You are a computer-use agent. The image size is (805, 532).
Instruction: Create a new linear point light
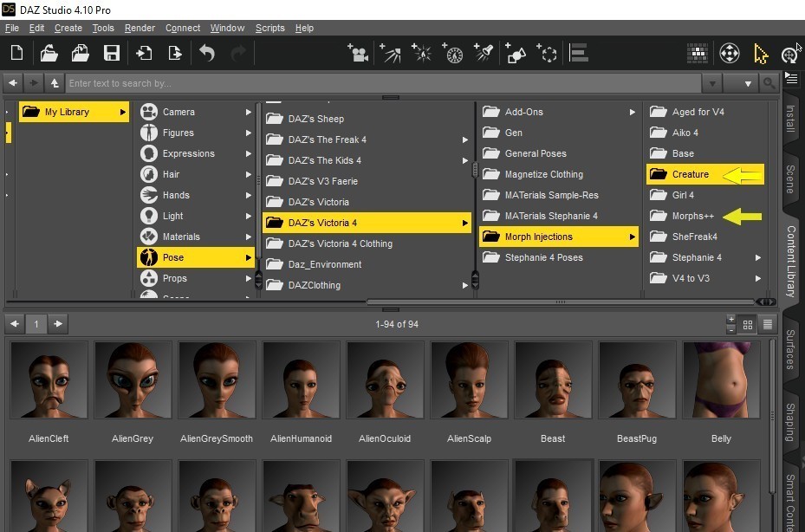pos(453,53)
